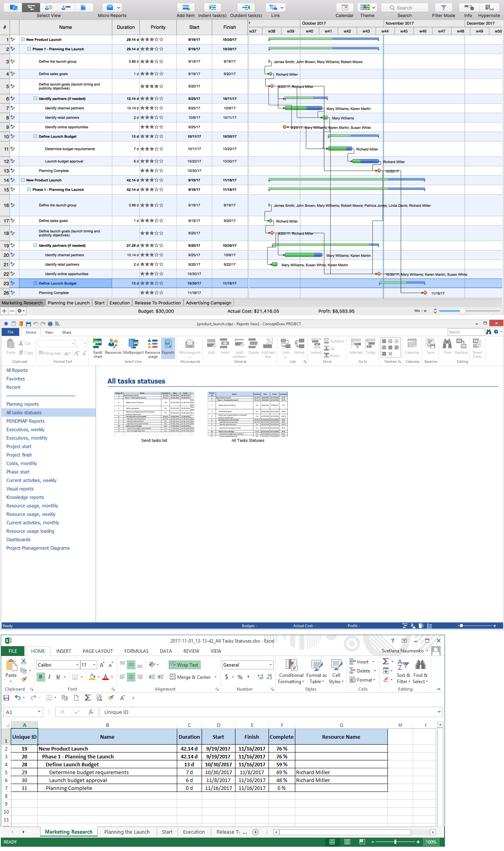Switch to the Advertising Campaign project tab
The width and height of the screenshot is (504, 851).
click(208, 303)
